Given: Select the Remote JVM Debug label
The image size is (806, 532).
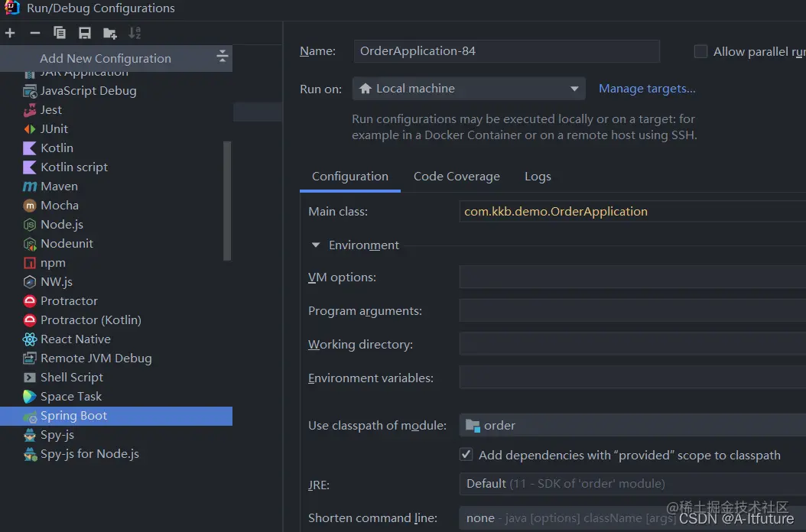Looking at the screenshot, I should 96,358.
